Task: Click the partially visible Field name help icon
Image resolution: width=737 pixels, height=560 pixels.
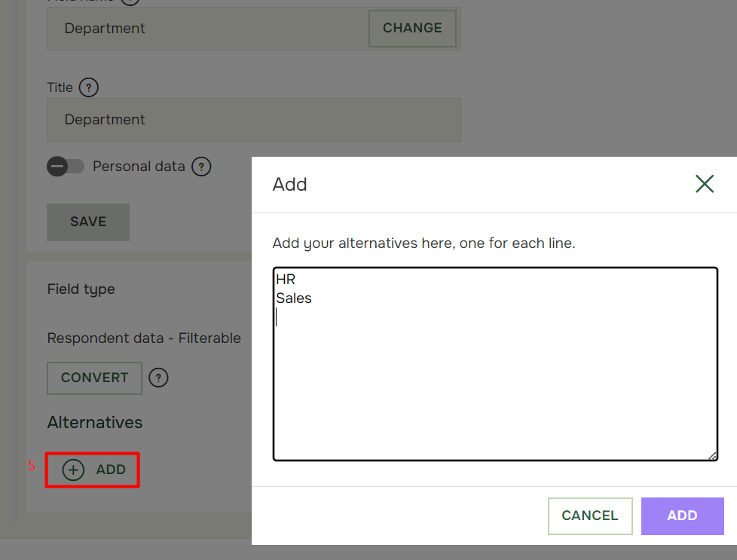Action: coord(130,2)
